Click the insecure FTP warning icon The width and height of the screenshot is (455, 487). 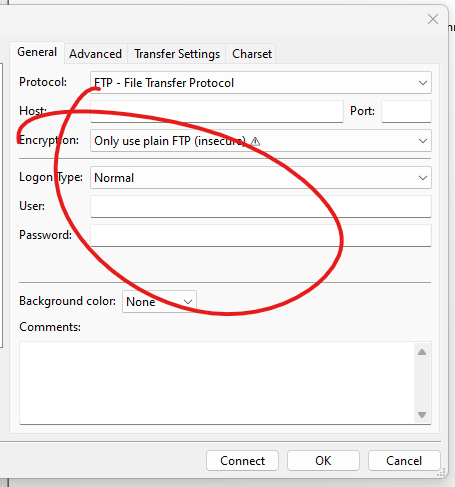click(255, 141)
